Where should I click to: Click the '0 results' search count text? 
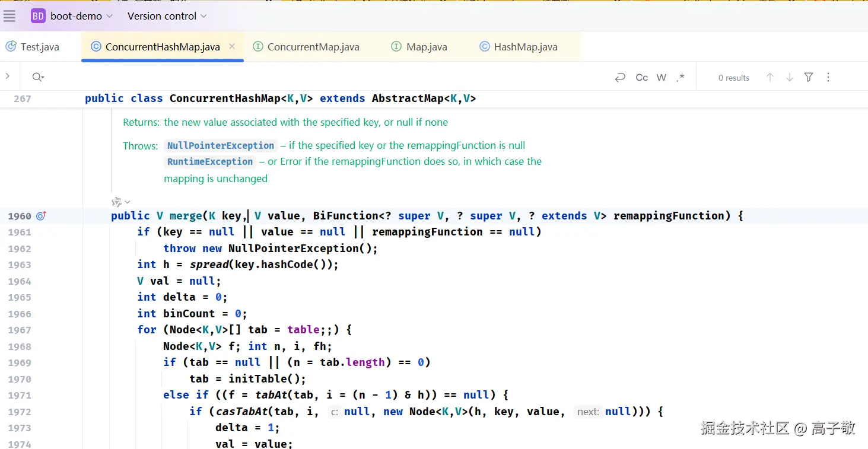(734, 78)
